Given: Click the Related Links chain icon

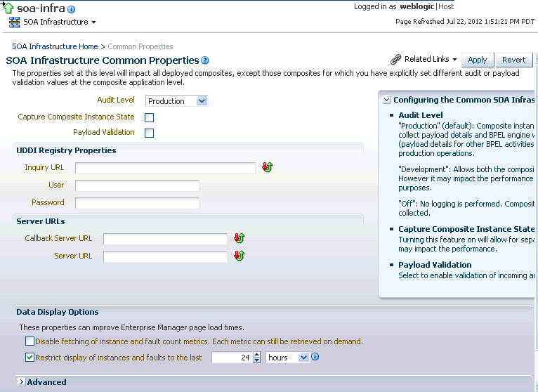Looking at the screenshot, I should [x=395, y=60].
